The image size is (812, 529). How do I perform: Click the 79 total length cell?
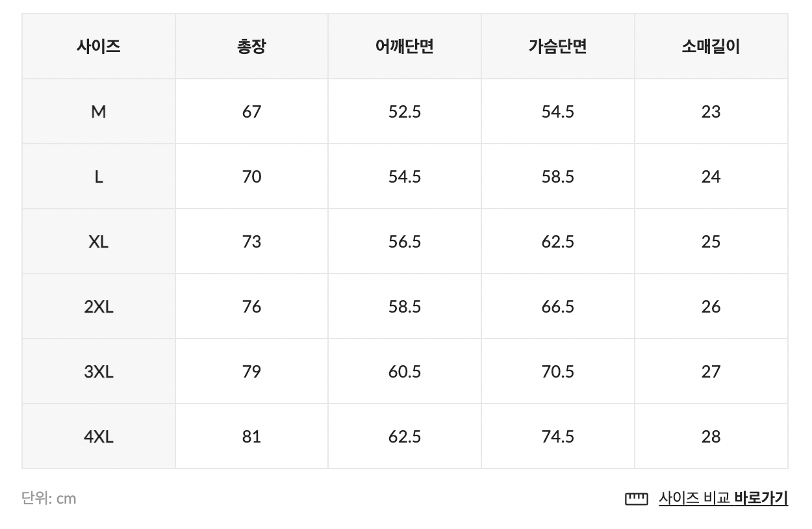click(x=251, y=372)
